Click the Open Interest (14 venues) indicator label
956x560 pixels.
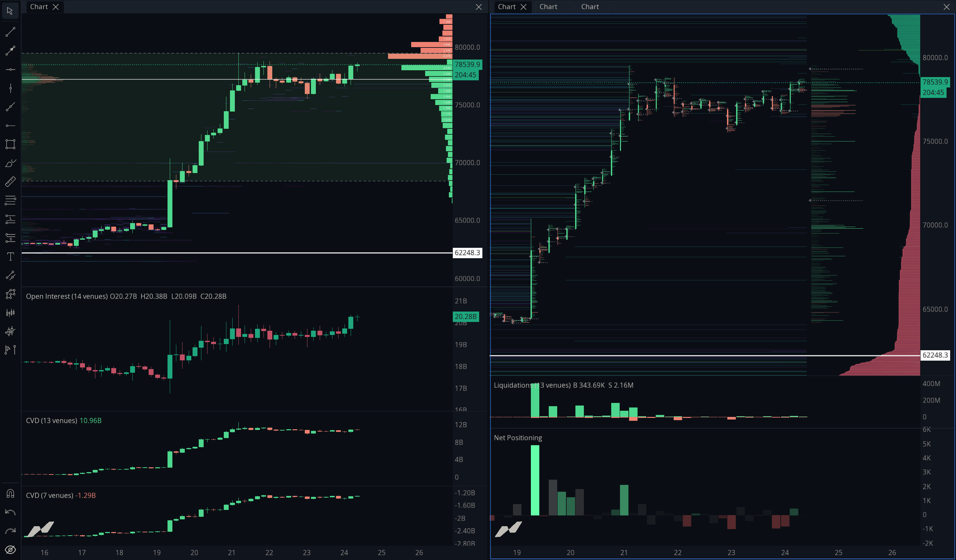point(67,296)
